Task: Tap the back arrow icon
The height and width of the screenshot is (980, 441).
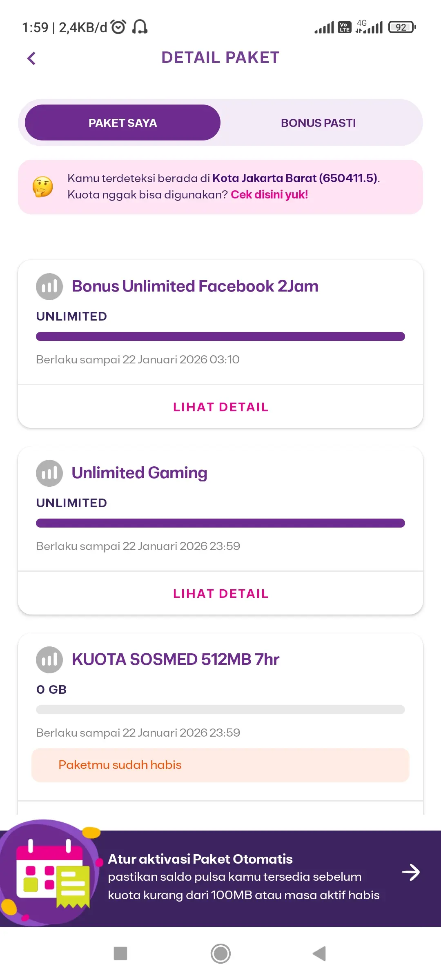Action: coord(31,58)
